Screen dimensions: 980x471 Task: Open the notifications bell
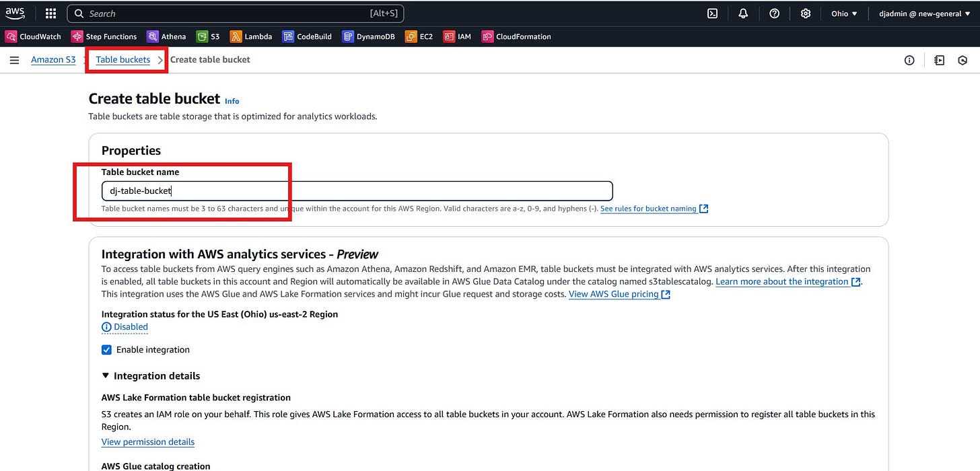(743, 13)
